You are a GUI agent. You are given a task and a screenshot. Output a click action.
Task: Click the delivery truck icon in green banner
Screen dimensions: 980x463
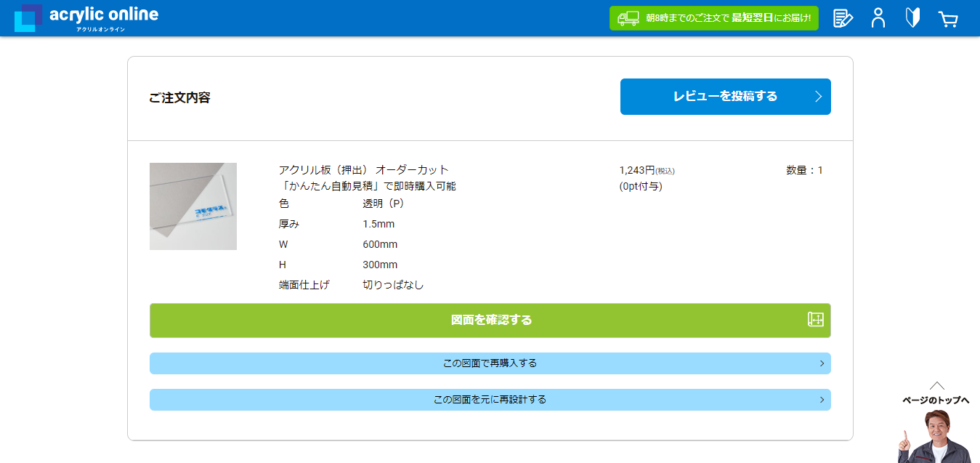[628, 18]
